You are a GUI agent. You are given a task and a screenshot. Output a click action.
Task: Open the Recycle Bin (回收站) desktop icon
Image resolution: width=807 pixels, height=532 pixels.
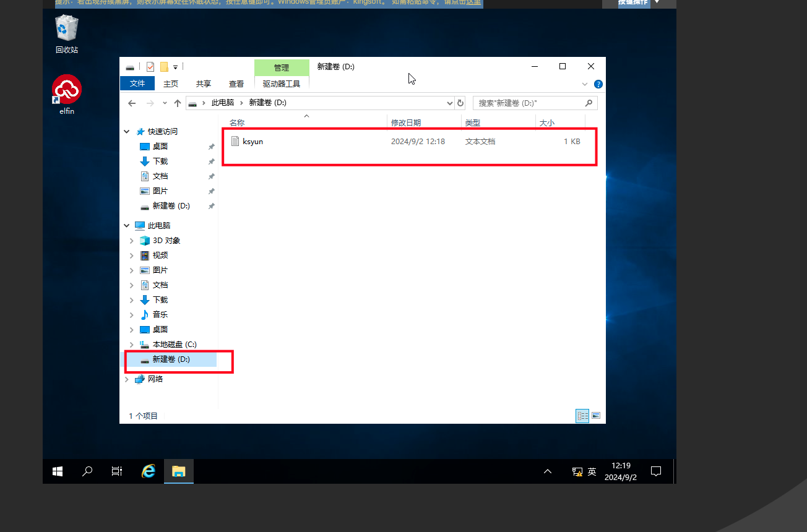[67, 35]
